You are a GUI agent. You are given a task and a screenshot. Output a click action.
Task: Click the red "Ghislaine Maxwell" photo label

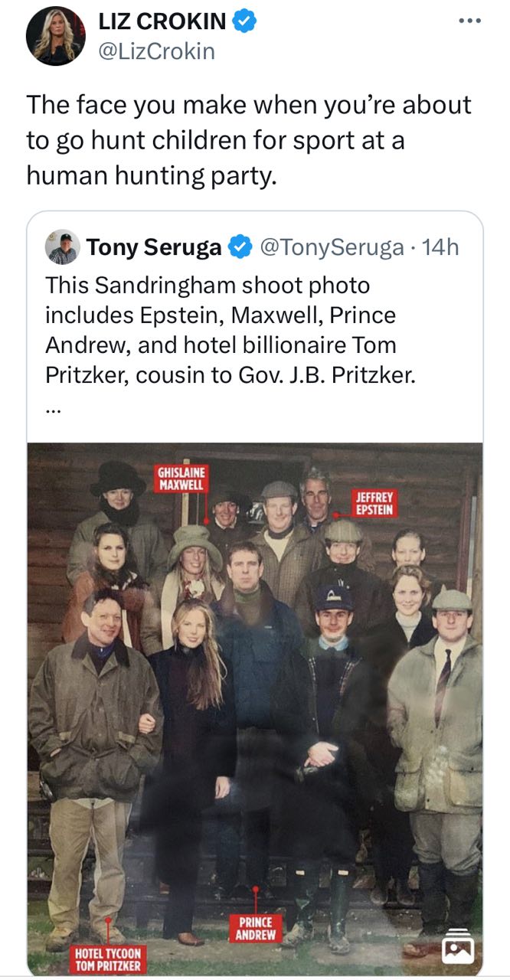(182, 479)
